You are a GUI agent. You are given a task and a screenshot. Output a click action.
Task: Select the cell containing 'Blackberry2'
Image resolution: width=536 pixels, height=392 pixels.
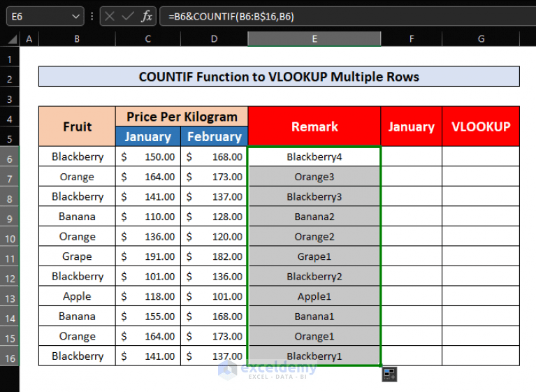(314, 276)
